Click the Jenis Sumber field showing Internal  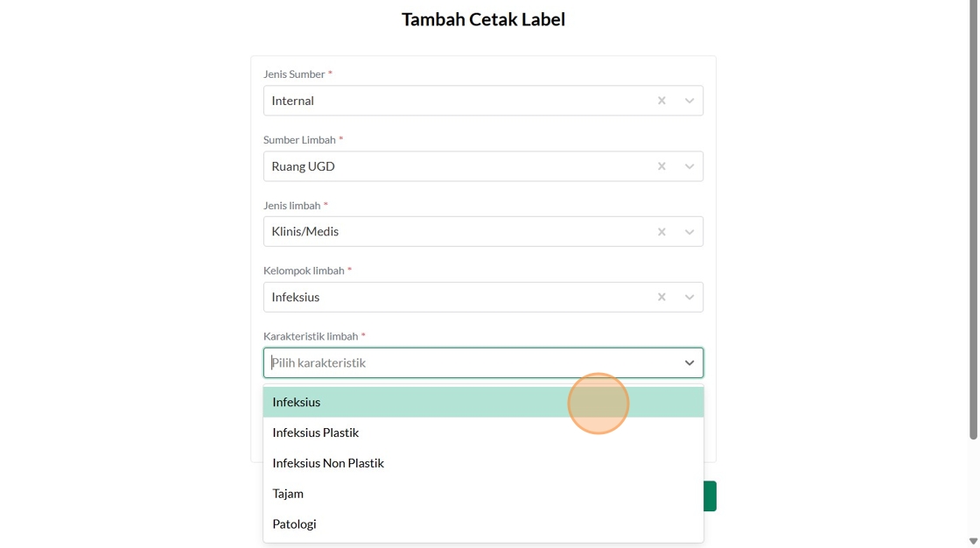pyautogui.click(x=455, y=101)
